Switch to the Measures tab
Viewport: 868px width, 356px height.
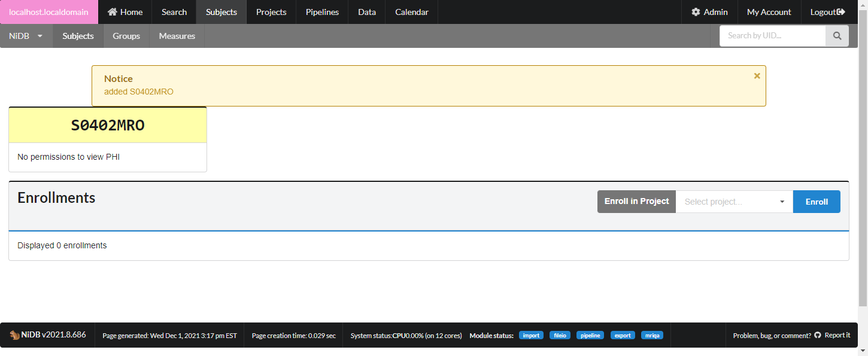(x=177, y=36)
